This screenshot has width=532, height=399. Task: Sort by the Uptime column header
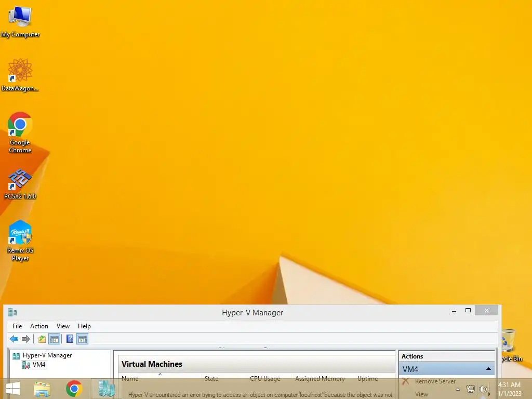coord(367,378)
